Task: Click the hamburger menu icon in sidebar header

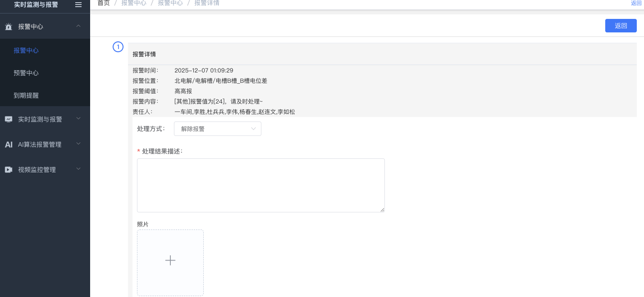Action: [x=78, y=4]
